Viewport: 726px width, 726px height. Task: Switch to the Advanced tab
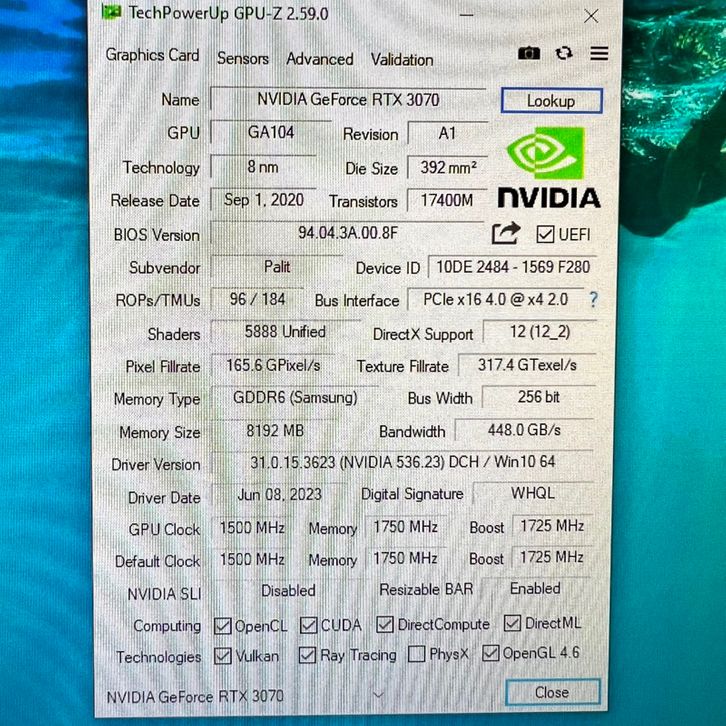(x=319, y=59)
